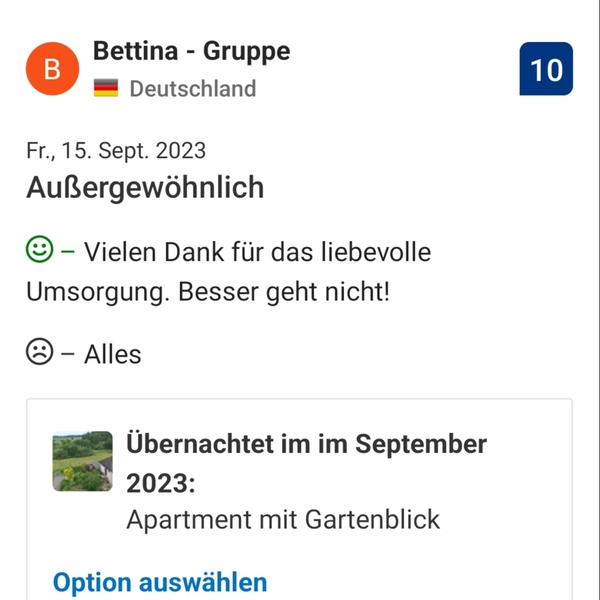Click the German flag icon
The image size is (600, 600).
tap(106, 88)
